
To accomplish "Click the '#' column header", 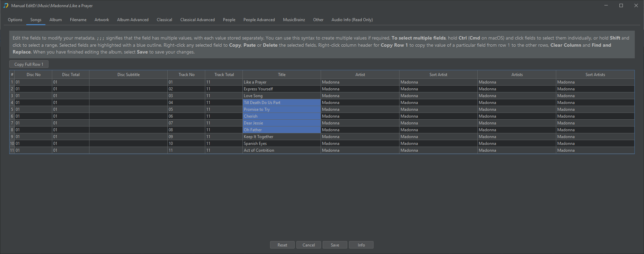I will point(12,74).
